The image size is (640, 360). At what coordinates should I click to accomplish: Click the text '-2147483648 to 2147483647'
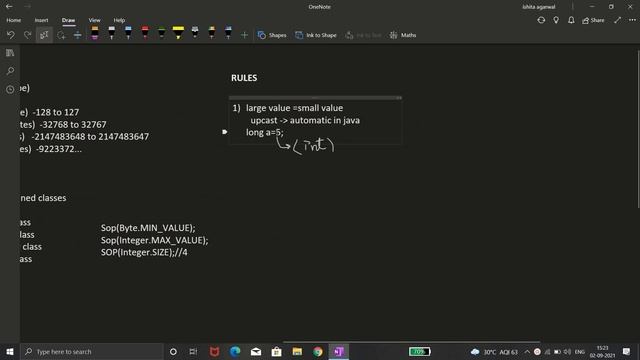[90, 137]
